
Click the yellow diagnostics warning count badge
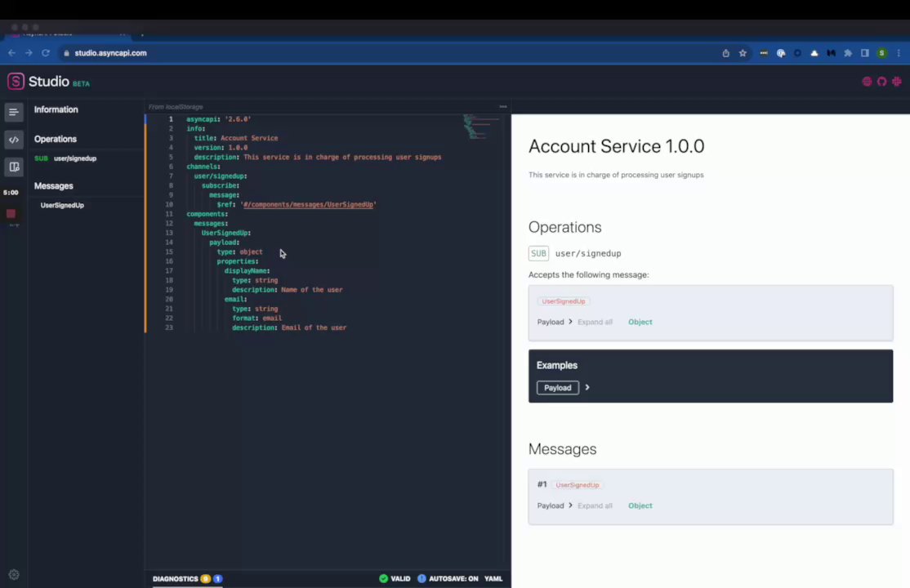(206, 579)
